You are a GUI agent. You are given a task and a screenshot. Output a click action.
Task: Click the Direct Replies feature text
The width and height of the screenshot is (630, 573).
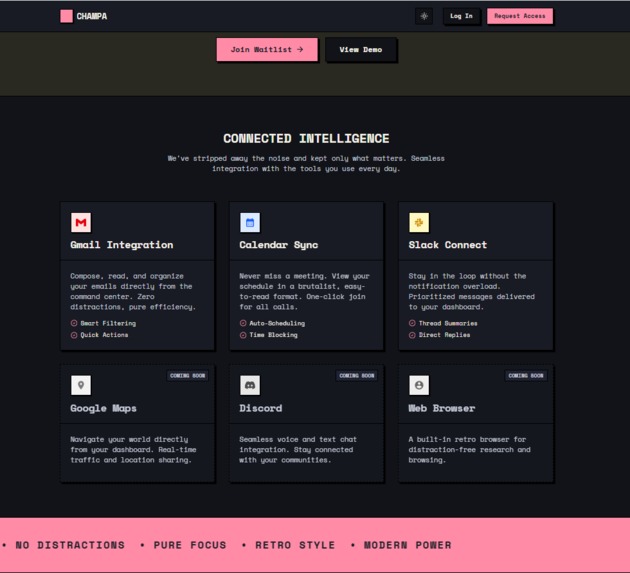click(444, 335)
